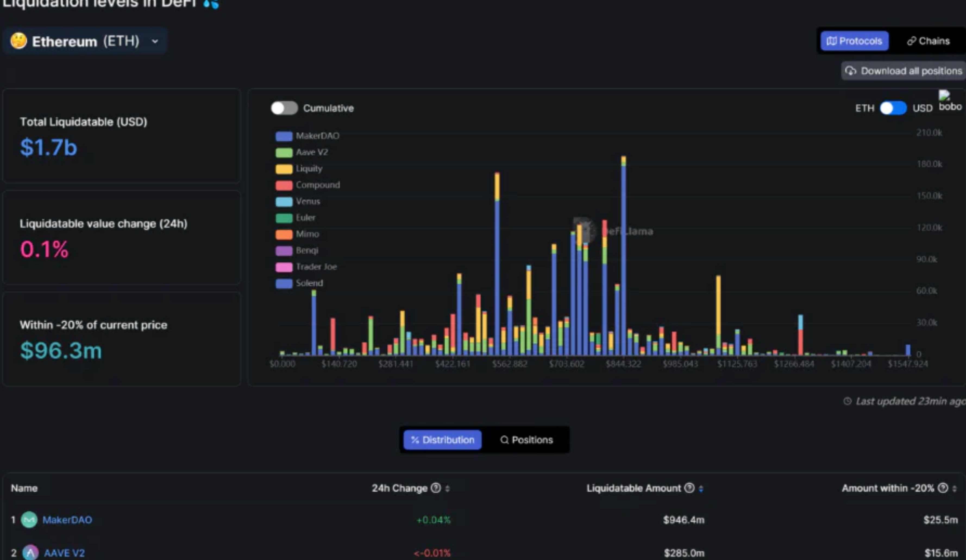The image size is (966, 560).
Task: Switch to the Chains view tab
Action: 928,41
